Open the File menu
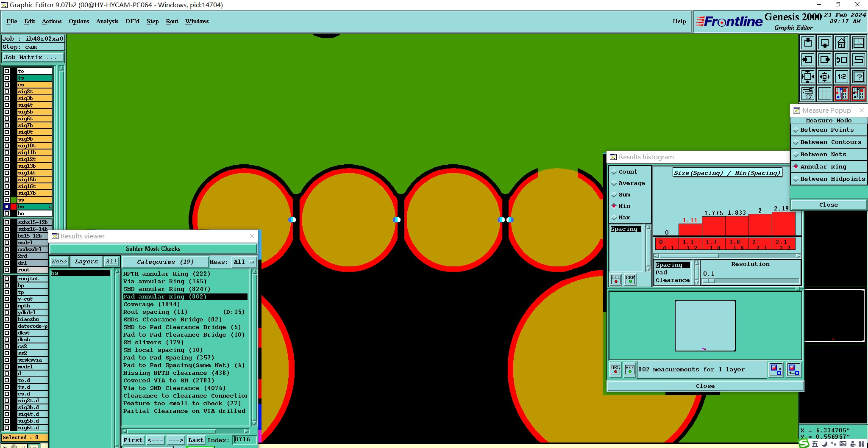868x448 pixels. click(12, 22)
